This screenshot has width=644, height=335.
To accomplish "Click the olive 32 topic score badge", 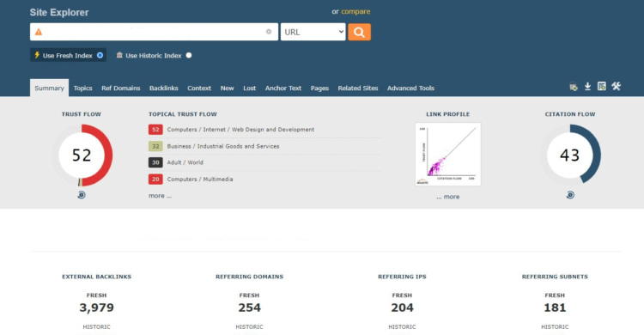I will point(155,146).
